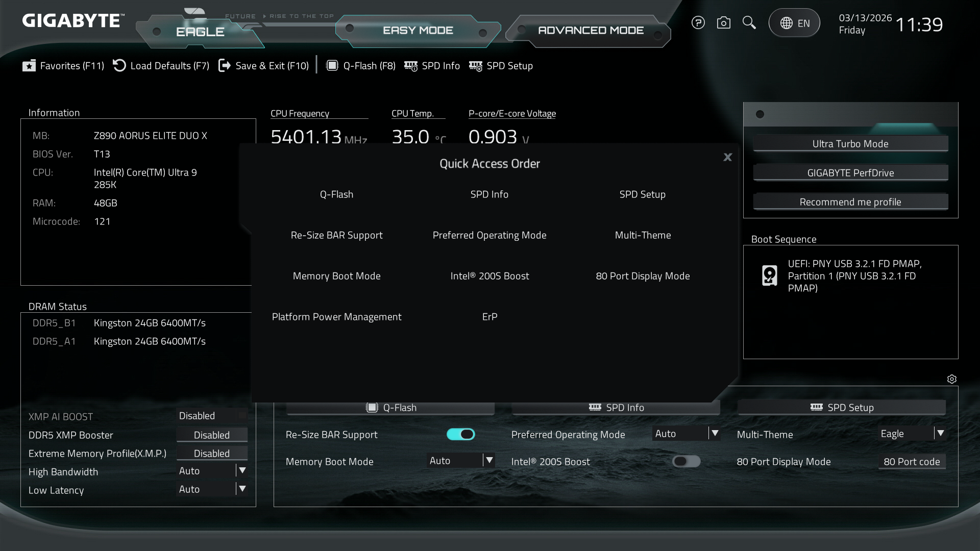Switch to Advanced Mode tab
980x551 pixels.
(591, 31)
